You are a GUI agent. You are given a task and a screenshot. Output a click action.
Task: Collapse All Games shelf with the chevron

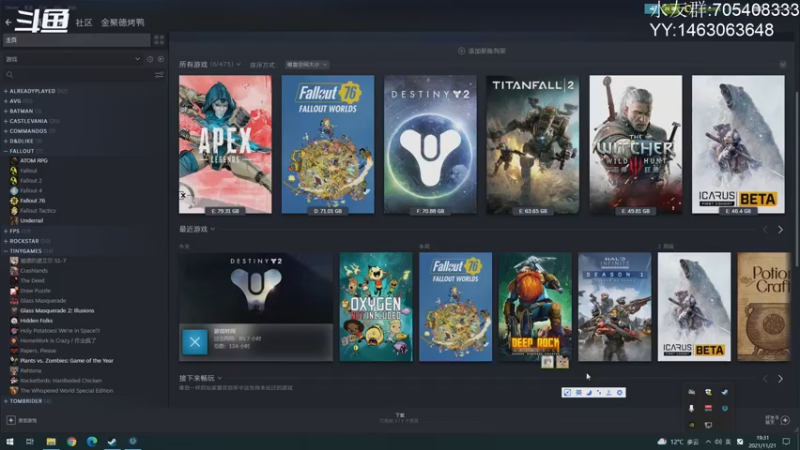(x=782, y=65)
